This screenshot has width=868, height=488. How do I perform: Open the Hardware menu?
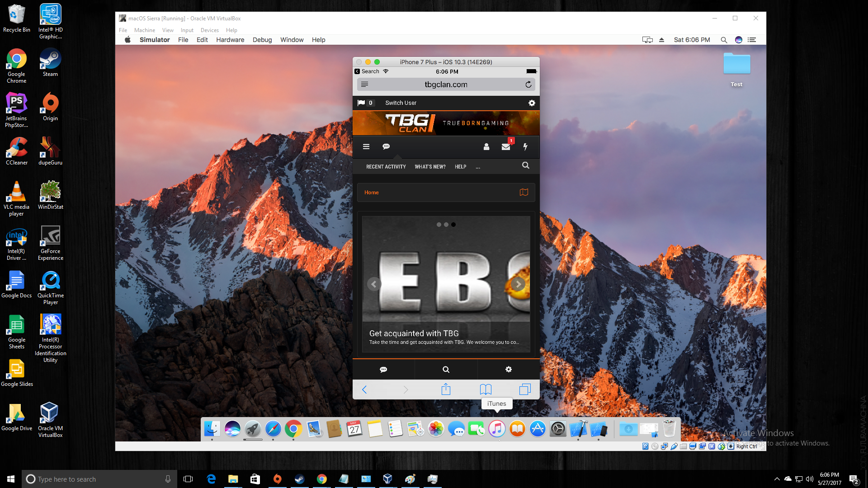230,40
